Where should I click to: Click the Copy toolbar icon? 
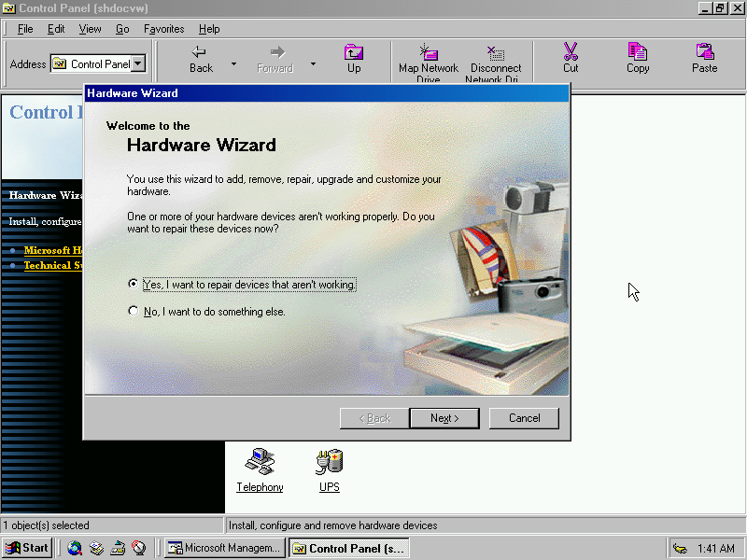click(638, 52)
